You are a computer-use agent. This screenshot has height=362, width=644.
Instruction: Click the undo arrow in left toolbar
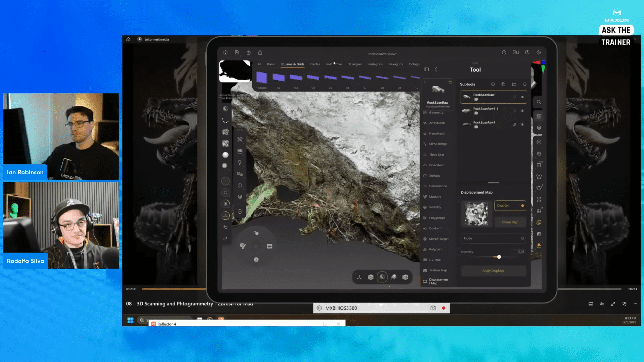tap(225, 227)
